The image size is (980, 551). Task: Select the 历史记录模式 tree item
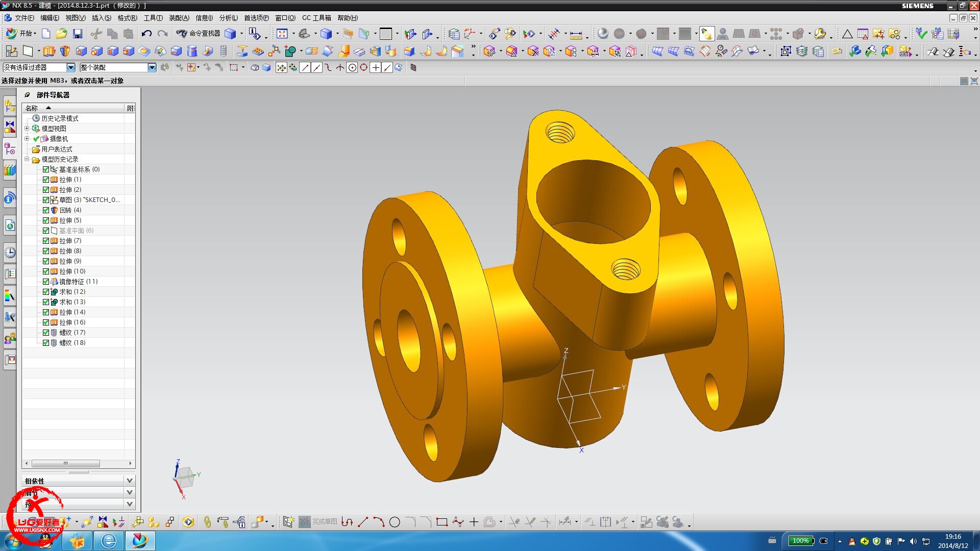[60, 118]
